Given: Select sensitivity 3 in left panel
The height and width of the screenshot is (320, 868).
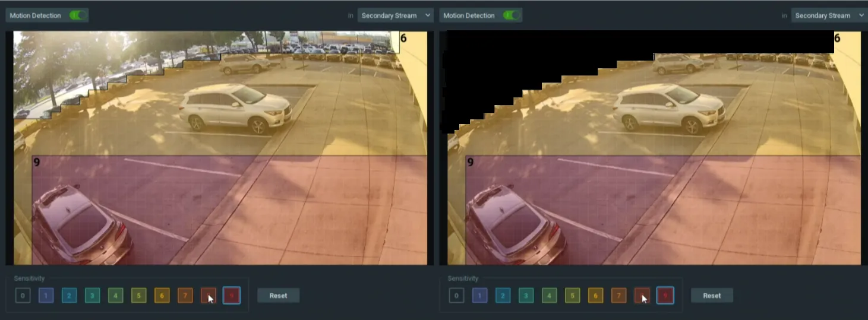Looking at the screenshot, I should coord(92,295).
